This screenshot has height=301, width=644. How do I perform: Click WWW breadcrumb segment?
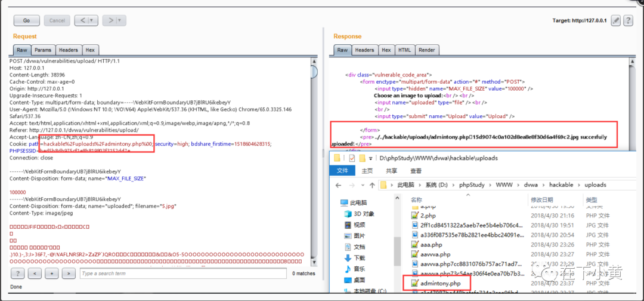click(x=505, y=185)
